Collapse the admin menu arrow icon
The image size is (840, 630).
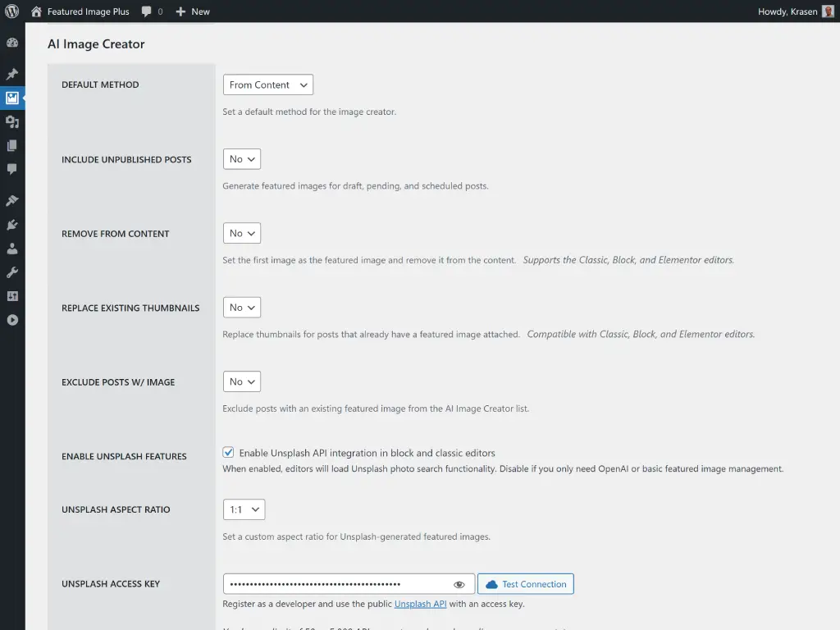(12, 320)
